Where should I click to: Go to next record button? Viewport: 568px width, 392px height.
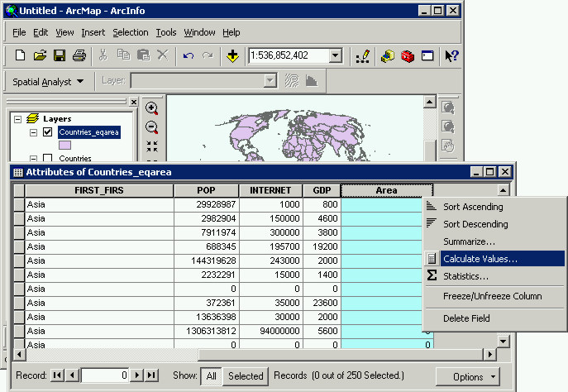point(138,376)
